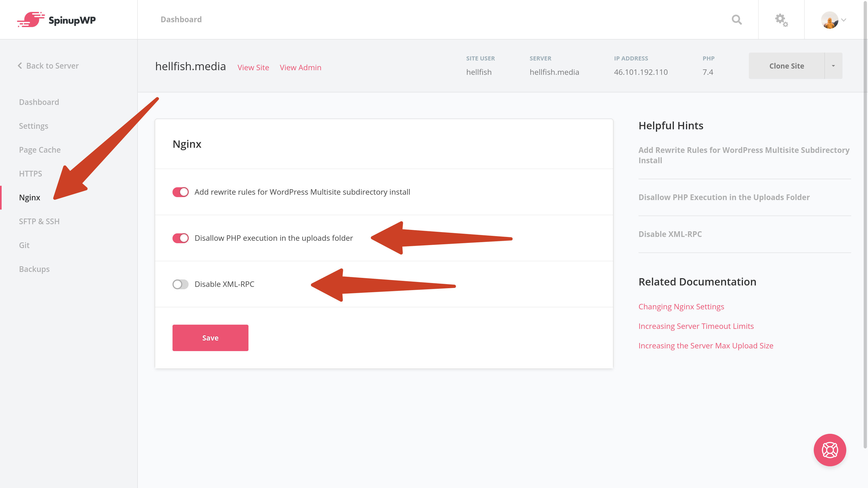The image size is (868, 488).
Task: Open Git in the sidebar
Action: [x=24, y=245]
